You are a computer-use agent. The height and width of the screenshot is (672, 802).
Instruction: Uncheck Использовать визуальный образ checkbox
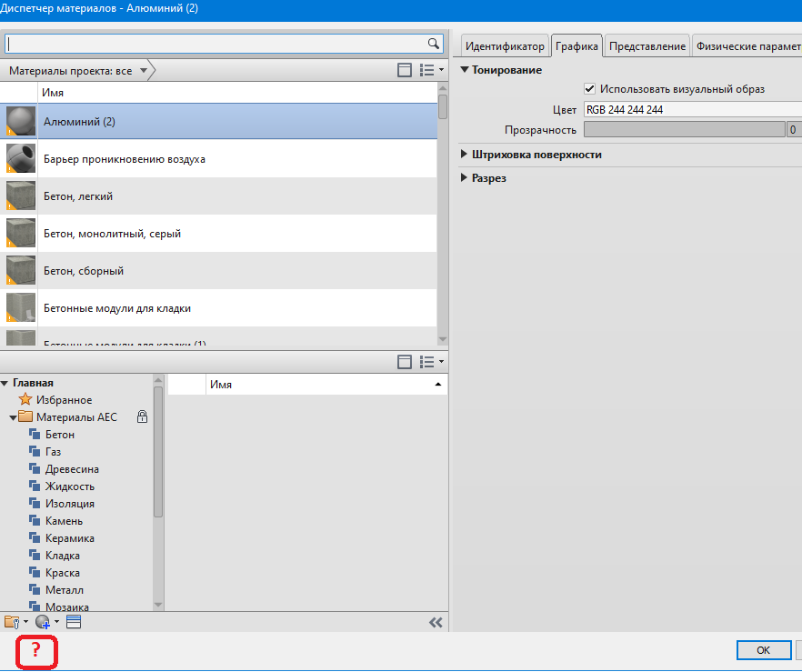pyautogui.click(x=590, y=89)
